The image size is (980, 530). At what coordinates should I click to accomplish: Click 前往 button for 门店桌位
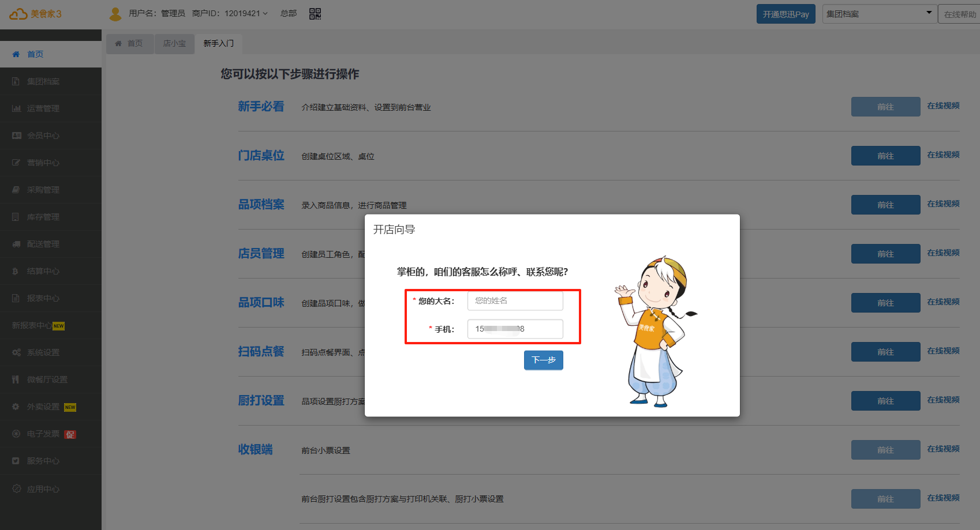pyautogui.click(x=885, y=156)
